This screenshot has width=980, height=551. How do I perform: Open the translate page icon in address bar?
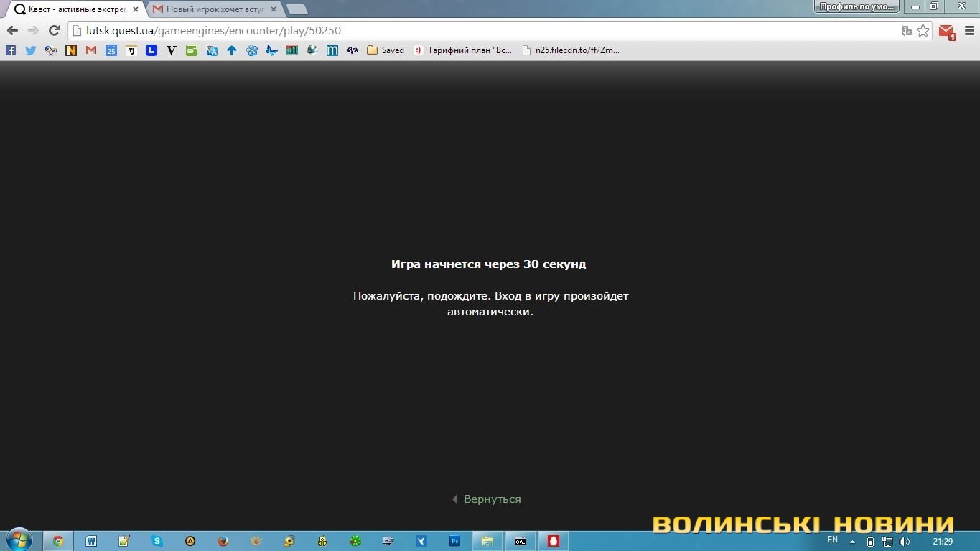click(907, 31)
